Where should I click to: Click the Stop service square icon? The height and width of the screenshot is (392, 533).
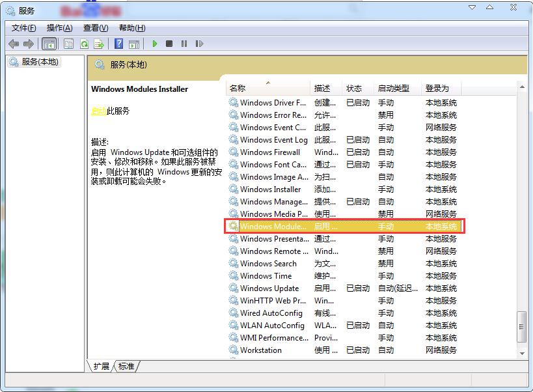click(x=169, y=44)
